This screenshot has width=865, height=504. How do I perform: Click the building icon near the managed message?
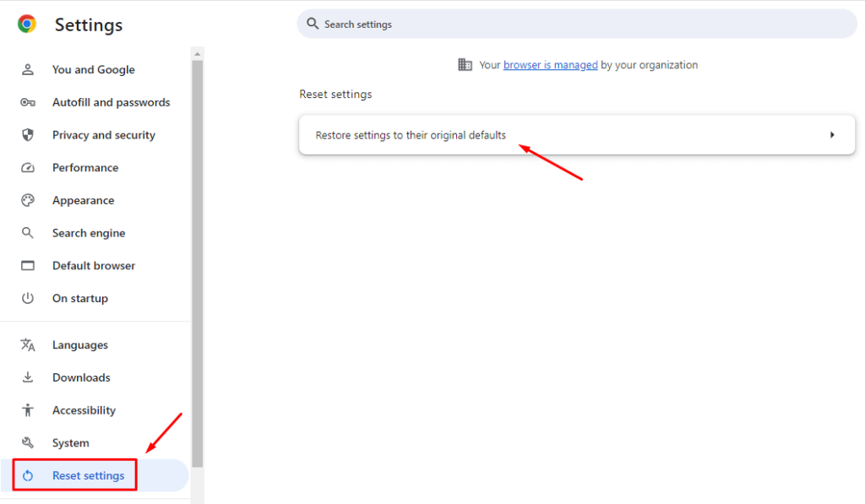click(x=465, y=64)
